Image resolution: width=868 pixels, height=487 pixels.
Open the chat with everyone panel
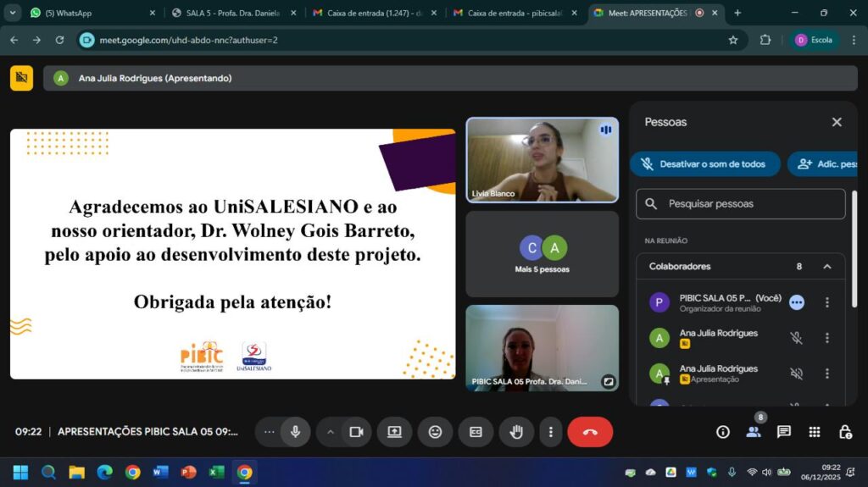(784, 432)
